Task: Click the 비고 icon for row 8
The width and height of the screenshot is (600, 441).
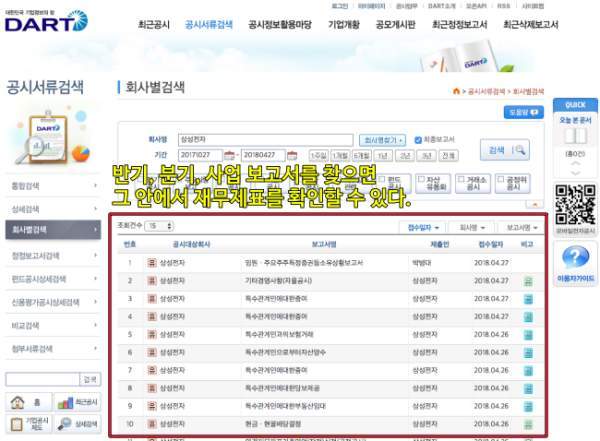Action: pyautogui.click(x=528, y=389)
